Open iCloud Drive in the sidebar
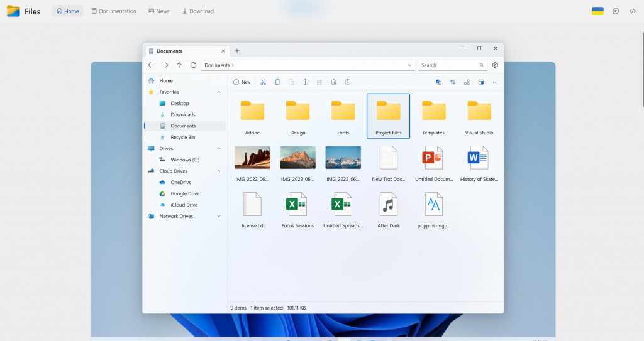The width and height of the screenshot is (644, 341). 186,205
